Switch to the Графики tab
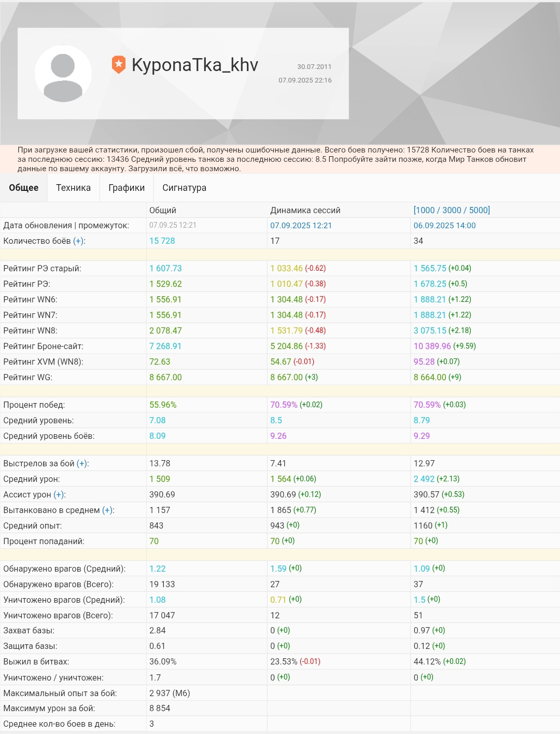 127,188
